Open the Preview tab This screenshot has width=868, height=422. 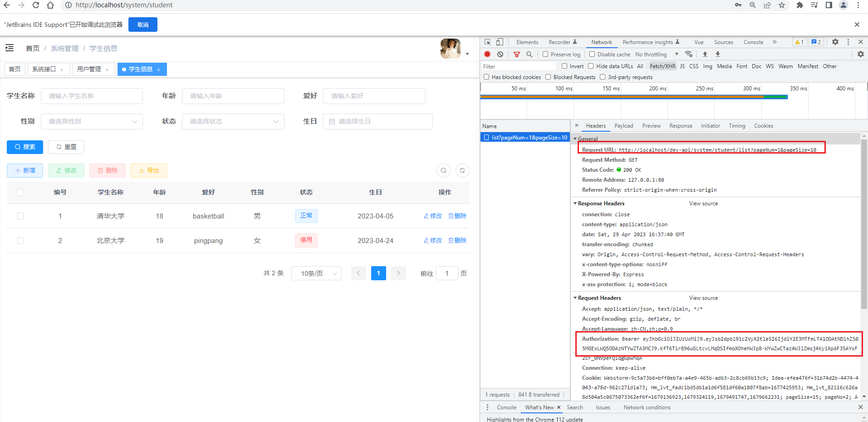pyautogui.click(x=651, y=125)
